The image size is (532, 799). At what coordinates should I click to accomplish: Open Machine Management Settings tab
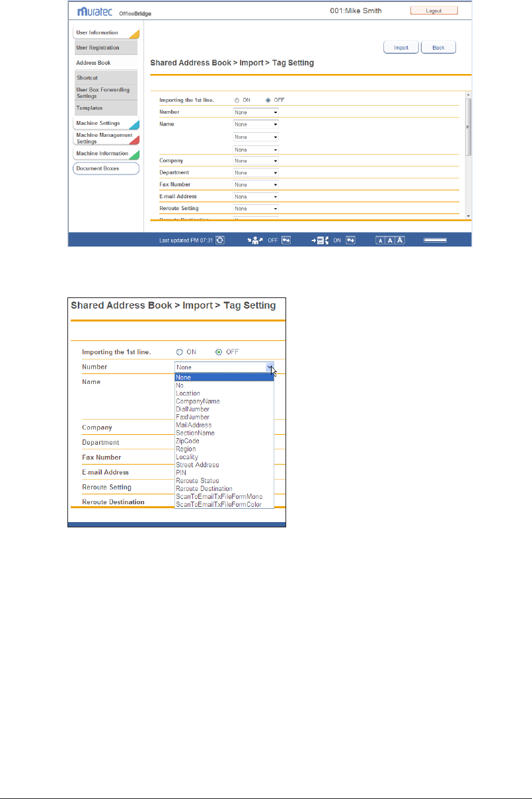click(106, 138)
